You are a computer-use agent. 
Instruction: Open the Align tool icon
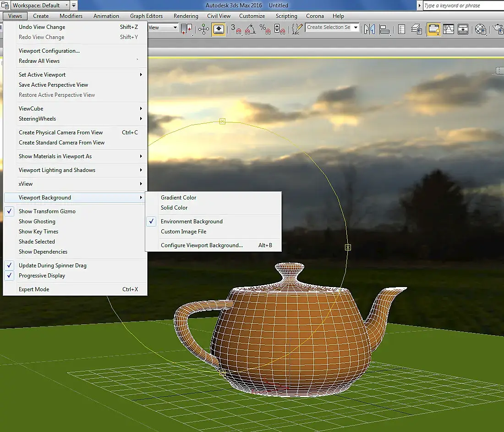pyautogui.click(x=385, y=29)
